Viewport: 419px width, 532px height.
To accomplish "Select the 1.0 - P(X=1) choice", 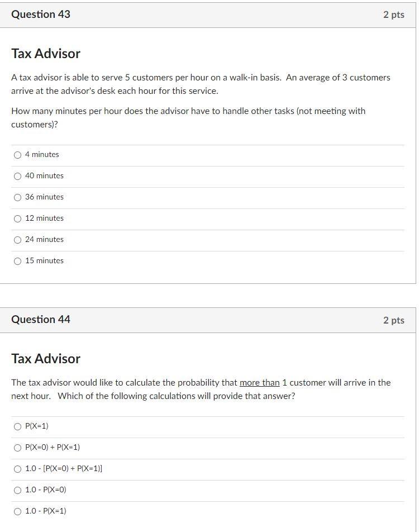I will click(x=17, y=511).
